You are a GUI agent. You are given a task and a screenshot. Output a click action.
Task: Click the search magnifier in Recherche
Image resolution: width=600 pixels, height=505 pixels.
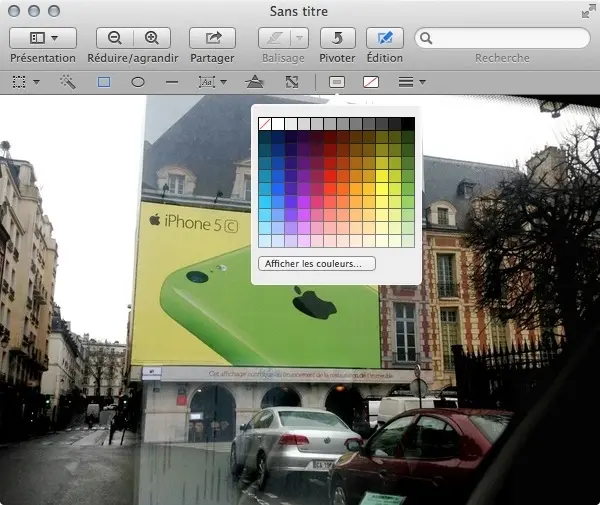tap(426, 38)
